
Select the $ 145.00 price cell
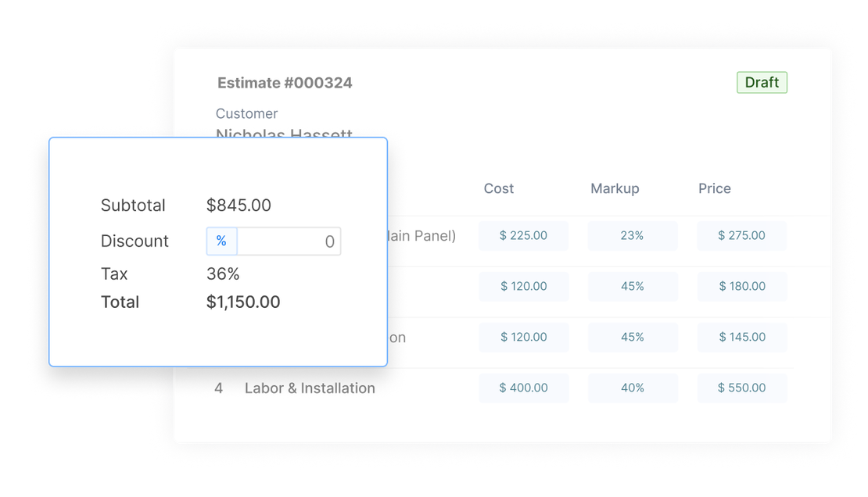tap(742, 338)
